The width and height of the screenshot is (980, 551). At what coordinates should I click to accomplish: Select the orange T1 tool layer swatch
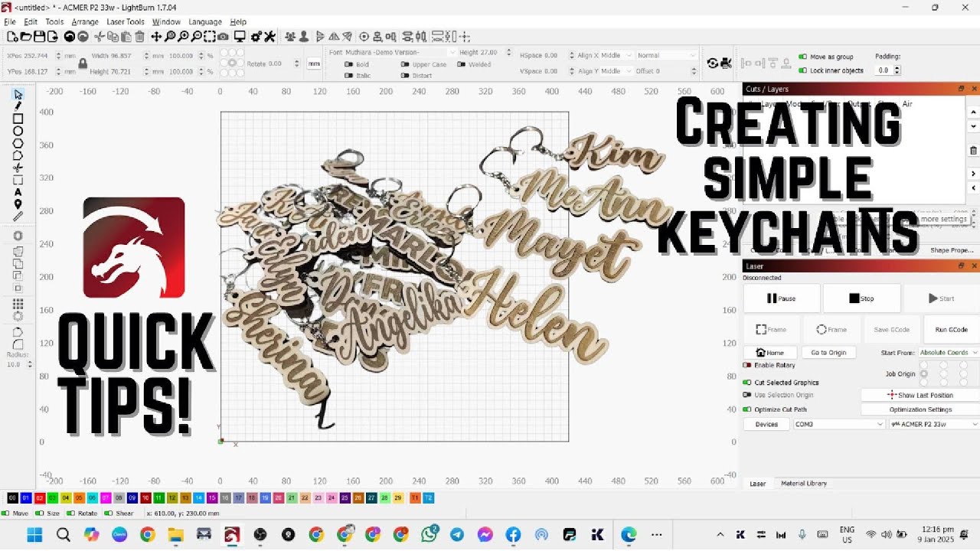click(x=415, y=498)
